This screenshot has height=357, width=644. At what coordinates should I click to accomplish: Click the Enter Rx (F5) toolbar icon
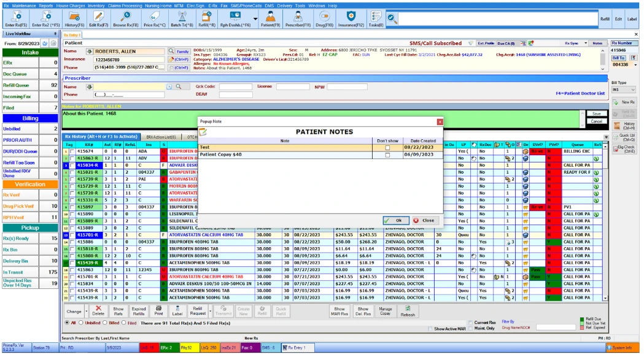(x=16, y=19)
